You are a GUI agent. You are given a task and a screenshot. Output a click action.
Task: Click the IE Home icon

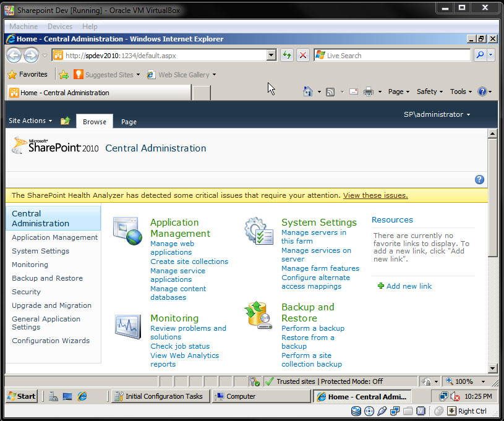[308, 91]
